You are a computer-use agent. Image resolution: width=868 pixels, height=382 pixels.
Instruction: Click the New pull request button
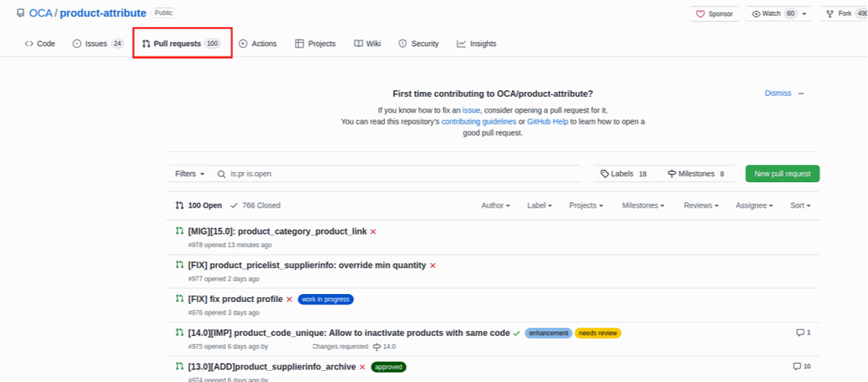(x=782, y=174)
